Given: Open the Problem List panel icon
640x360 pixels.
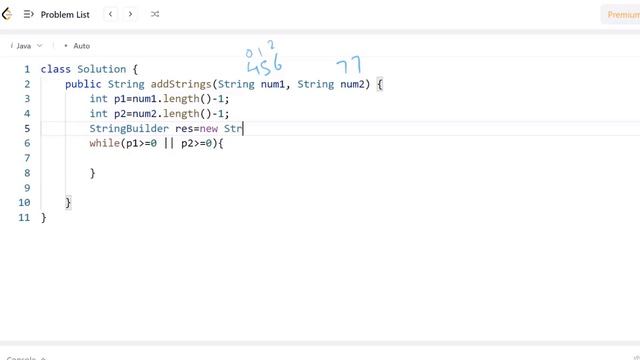Looking at the screenshot, I should point(28,14).
